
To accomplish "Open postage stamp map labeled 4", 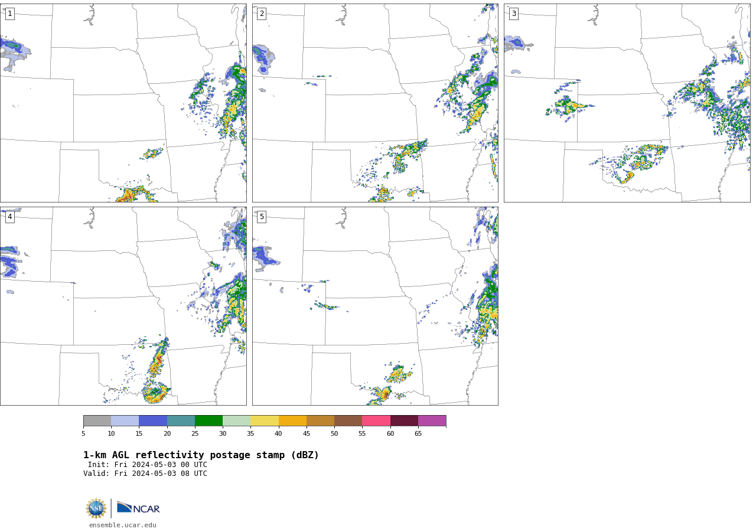I will (123, 306).
